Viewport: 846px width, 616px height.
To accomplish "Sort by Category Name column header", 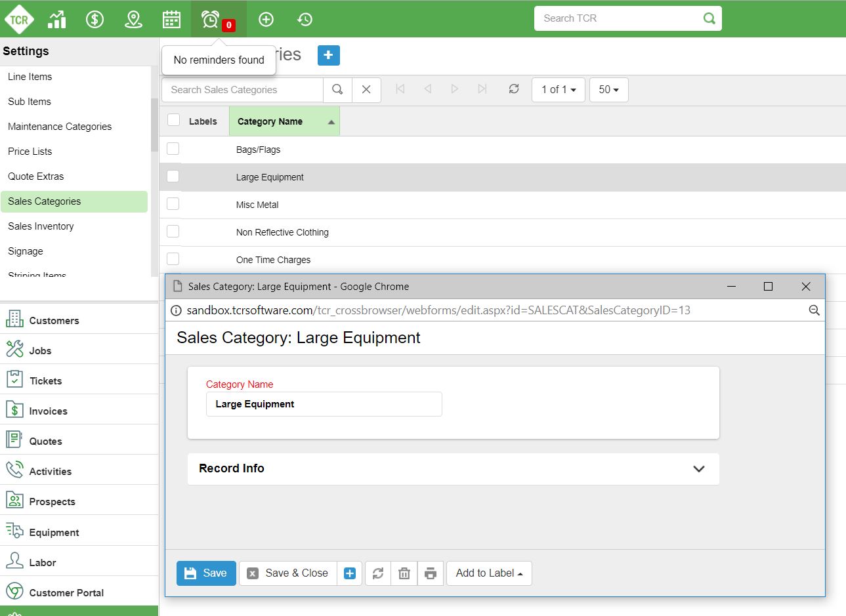I will pyautogui.click(x=284, y=121).
